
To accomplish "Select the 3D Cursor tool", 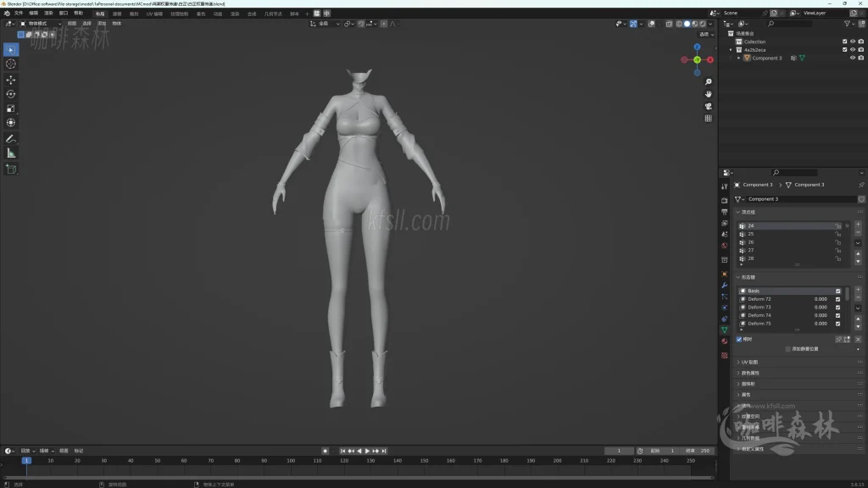I will click(10, 64).
